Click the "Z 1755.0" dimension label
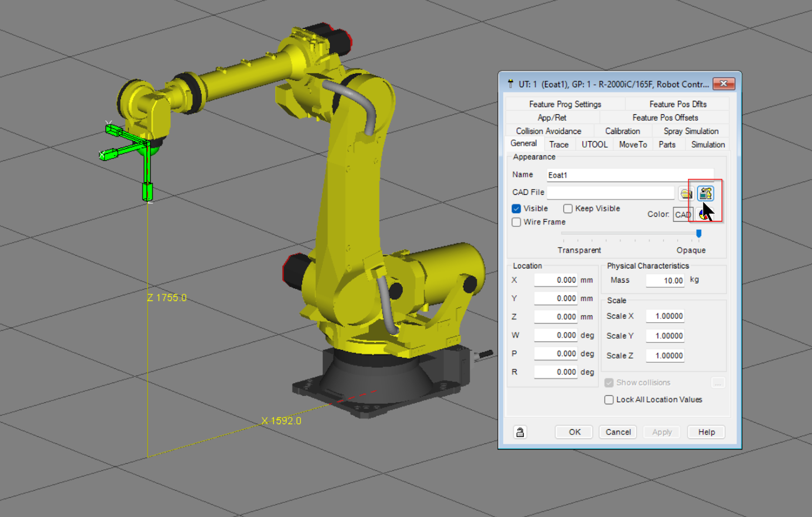The image size is (812, 517). tap(167, 298)
